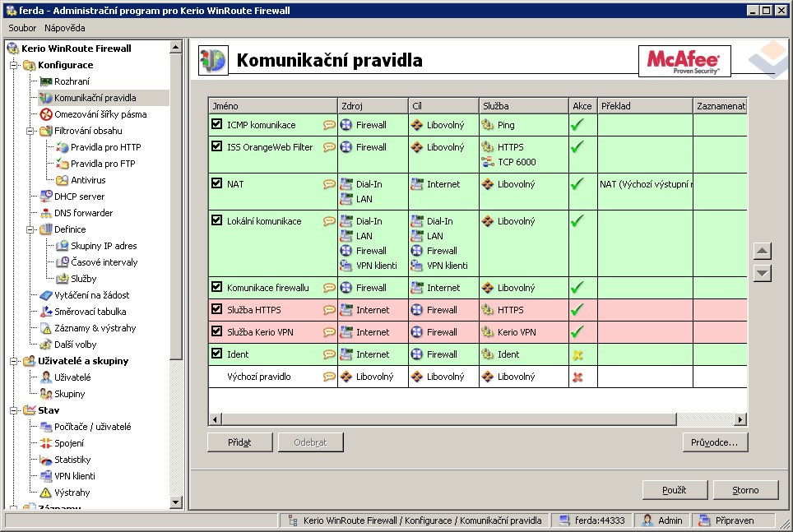
Task: Click the Služba column header
Action: [524, 106]
